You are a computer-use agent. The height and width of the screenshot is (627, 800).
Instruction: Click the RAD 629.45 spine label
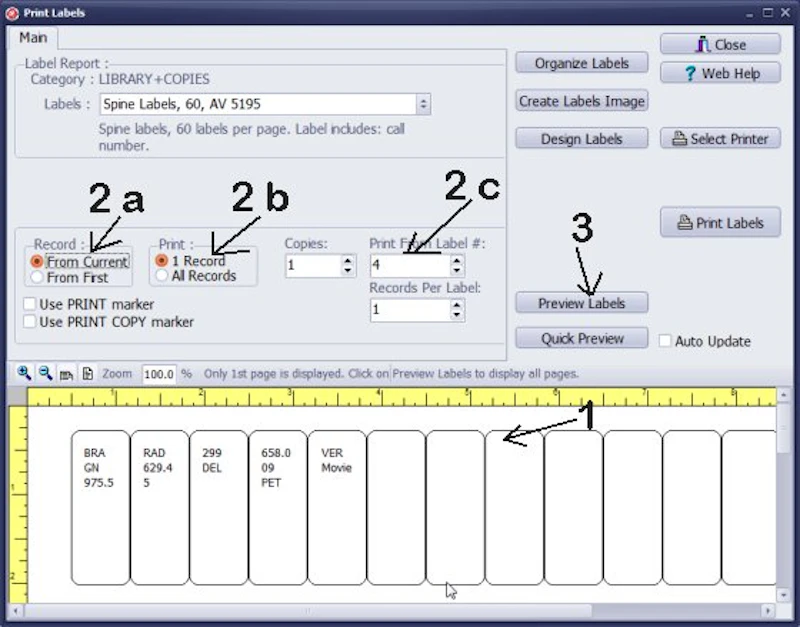pos(160,508)
